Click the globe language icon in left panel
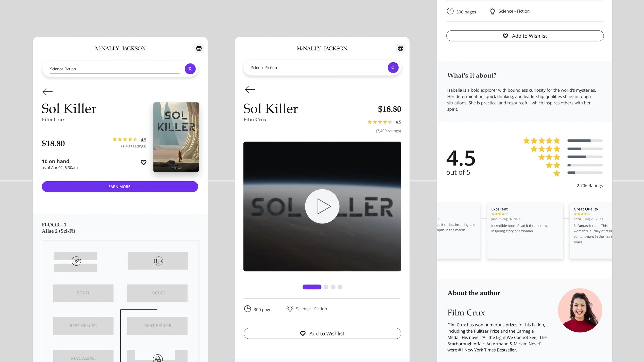This screenshot has height=362, width=644. coord(199,48)
